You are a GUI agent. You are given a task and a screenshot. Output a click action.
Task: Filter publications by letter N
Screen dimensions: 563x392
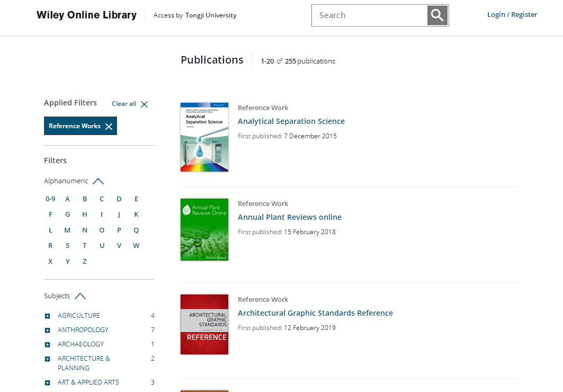tap(85, 230)
